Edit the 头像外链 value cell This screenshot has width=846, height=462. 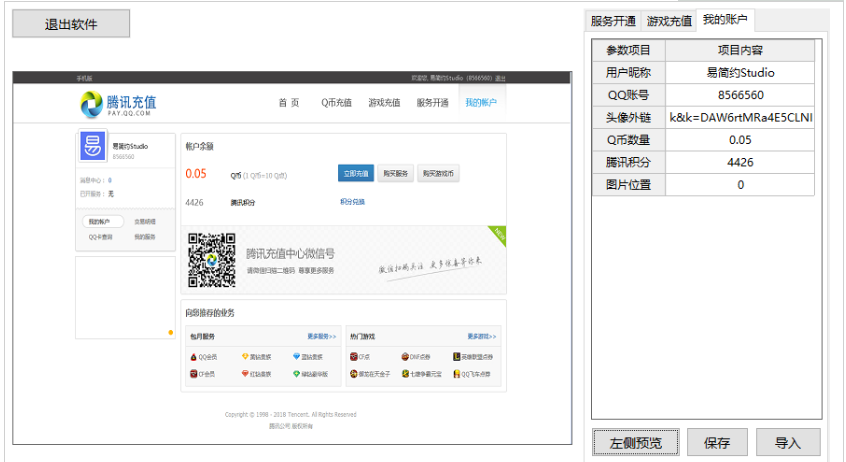[x=740, y=117]
